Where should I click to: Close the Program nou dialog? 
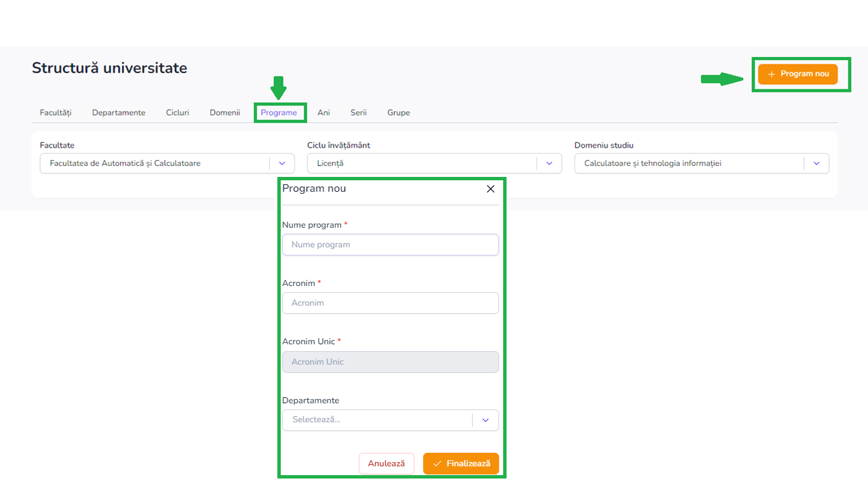[490, 189]
